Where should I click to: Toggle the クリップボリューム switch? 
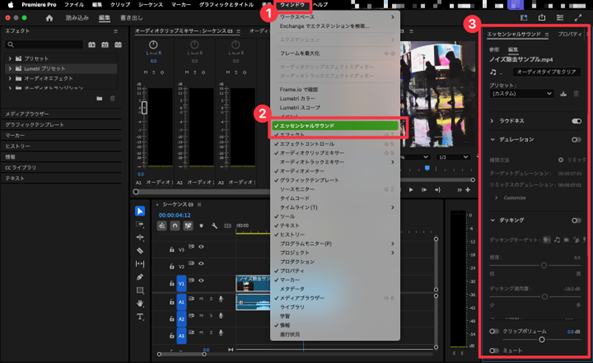point(494,331)
